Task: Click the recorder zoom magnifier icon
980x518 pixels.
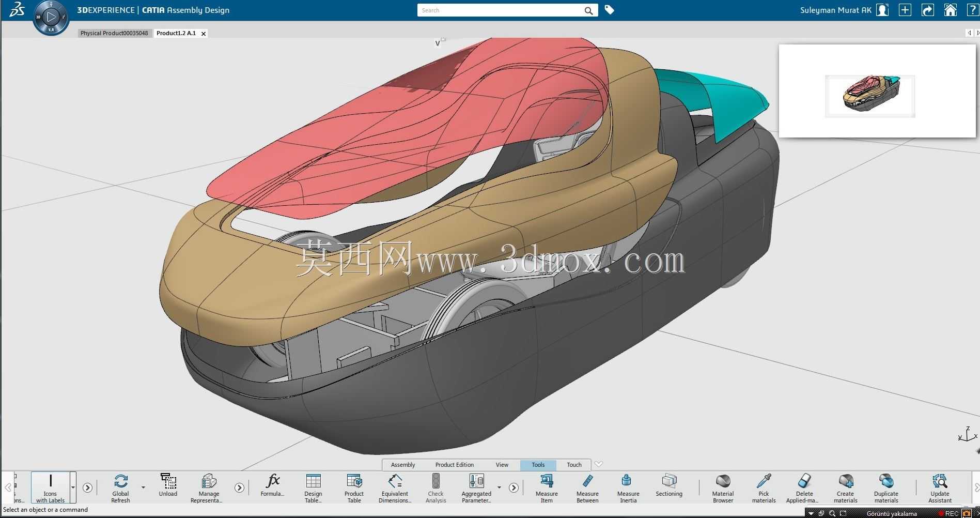Action: coord(832,513)
